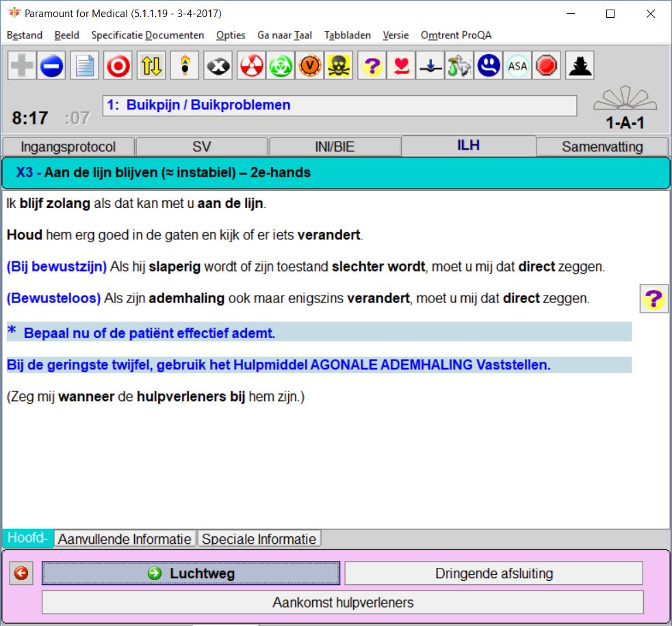This screenshot has width=672, height=626.
Task: Switch to the Ingangsprotocol tab
Action: point(68,147)
